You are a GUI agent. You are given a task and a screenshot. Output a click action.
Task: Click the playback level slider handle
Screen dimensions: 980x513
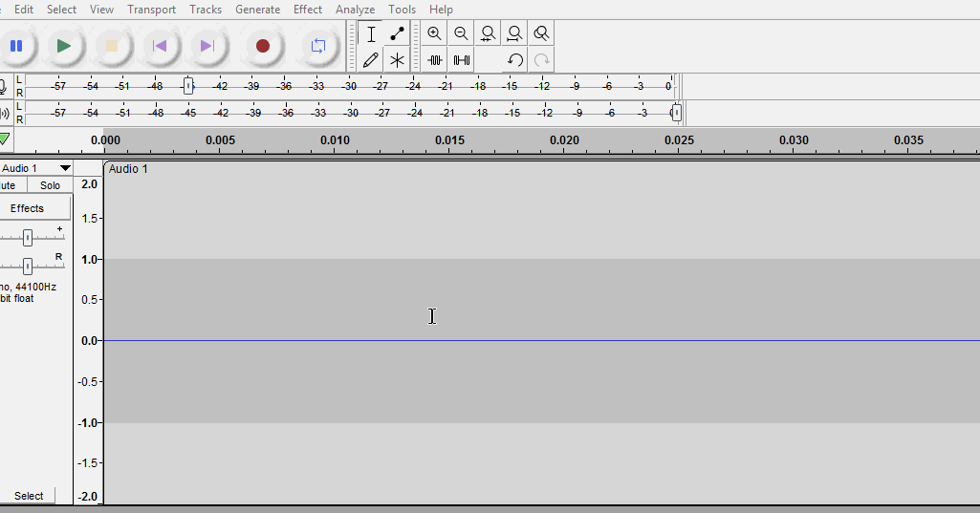(x=676, y=113)
